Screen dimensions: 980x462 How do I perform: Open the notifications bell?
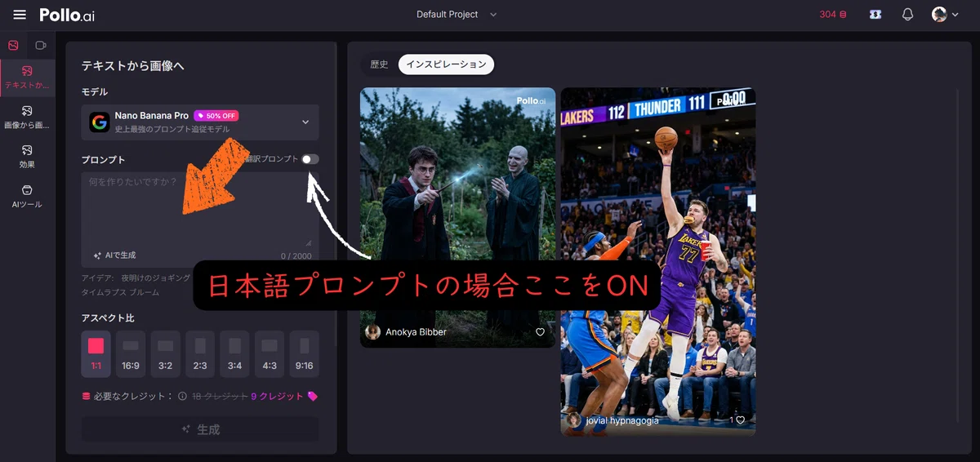point(907,15)
